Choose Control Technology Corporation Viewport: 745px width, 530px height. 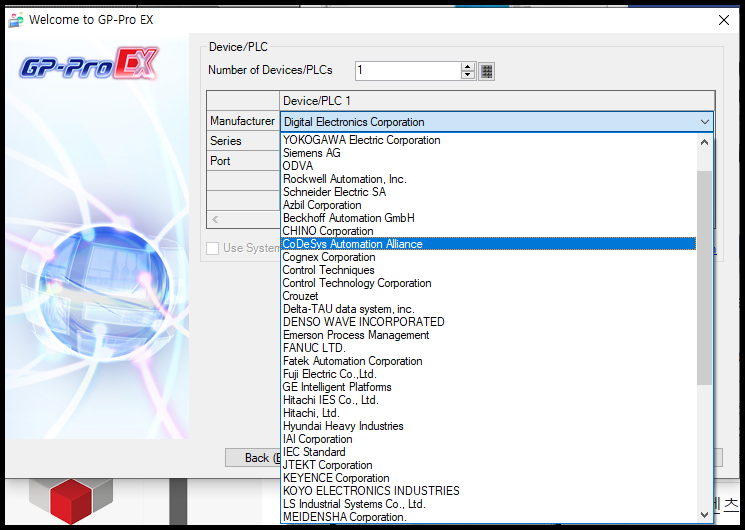tap(488, 283)
